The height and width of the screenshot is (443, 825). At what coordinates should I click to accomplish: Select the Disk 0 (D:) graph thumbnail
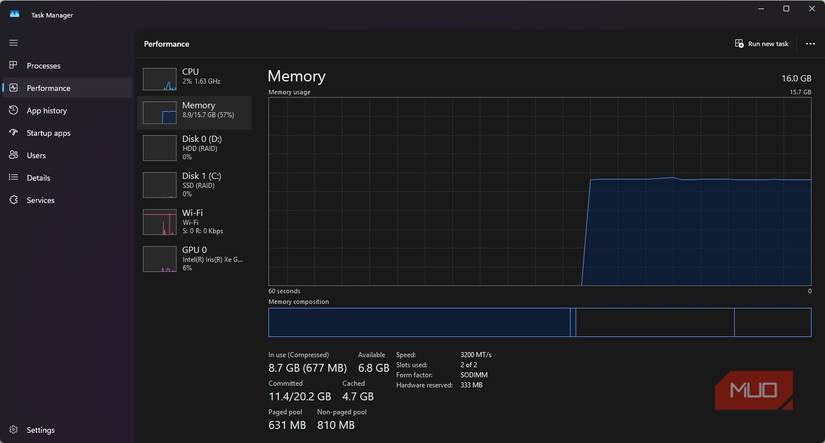159,148
